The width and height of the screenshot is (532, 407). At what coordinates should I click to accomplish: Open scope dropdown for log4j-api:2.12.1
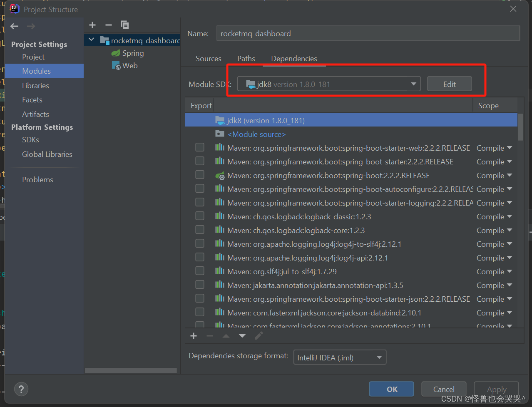click(494, 258)
